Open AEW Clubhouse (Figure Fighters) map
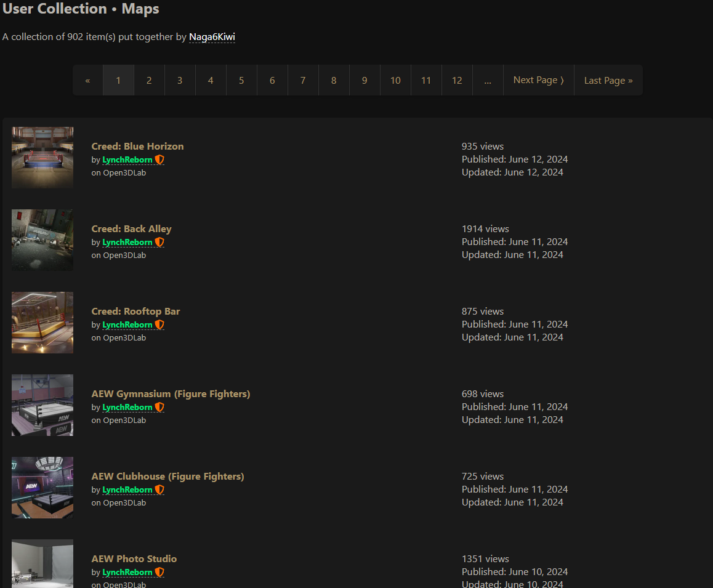The width and height of the screenshot is (713, 588). click(x=168, y=477)
